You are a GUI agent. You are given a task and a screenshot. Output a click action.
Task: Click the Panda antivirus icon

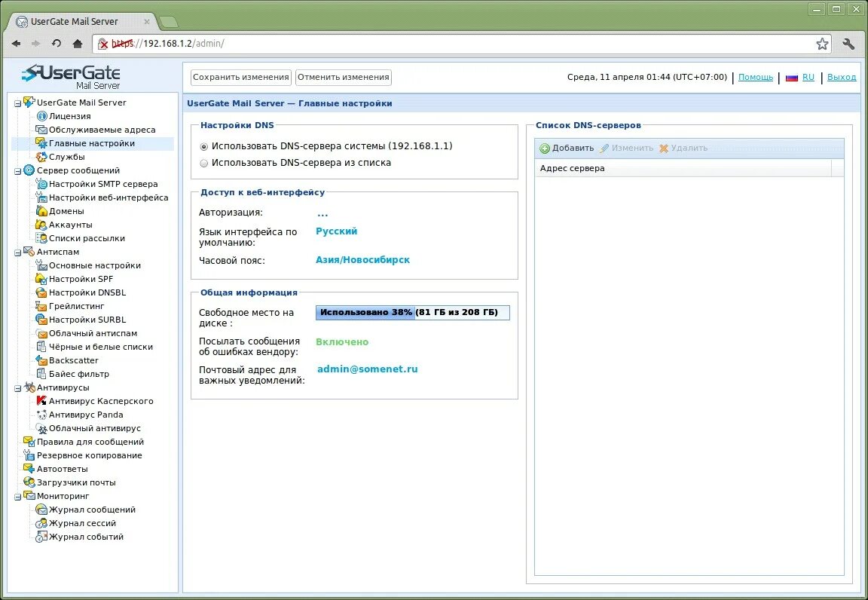coord(41,415)
